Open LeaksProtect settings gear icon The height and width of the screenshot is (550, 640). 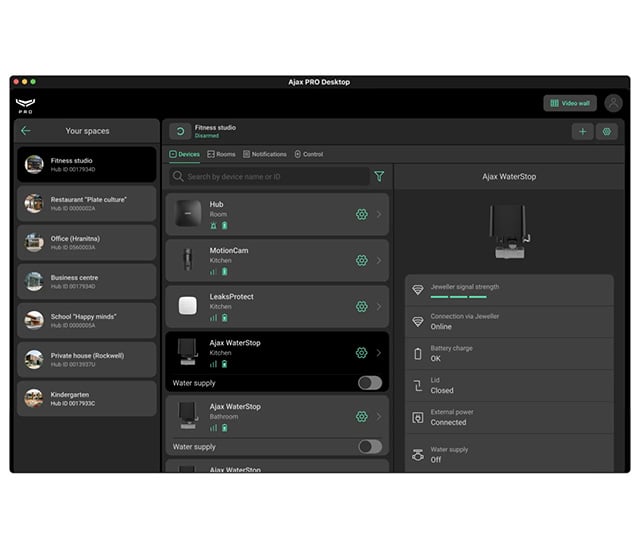[362, 306]
